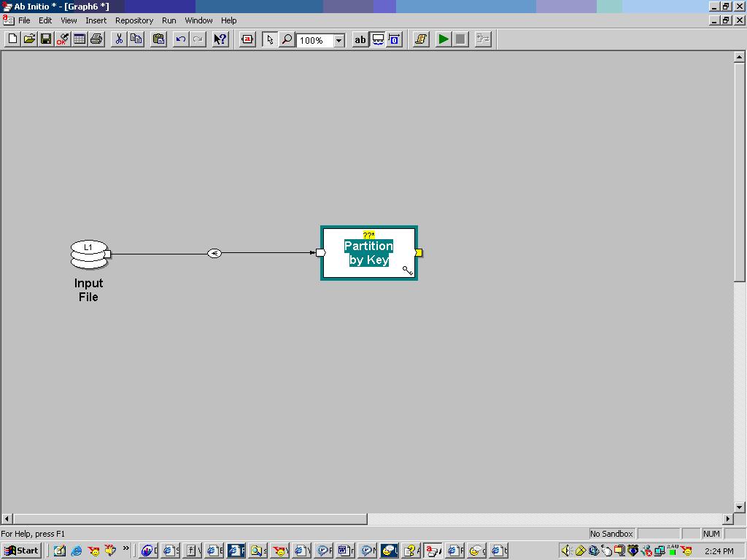This screenshot has width=747, height=560.
Task: Select the Partition by Key component
Action: [x=368, y=253]
